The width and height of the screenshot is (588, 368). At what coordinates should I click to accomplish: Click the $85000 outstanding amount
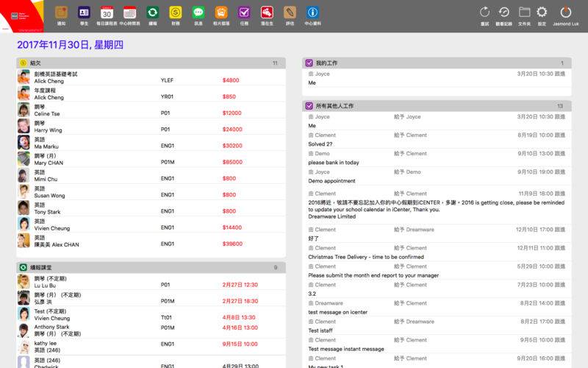coord(232,162)
